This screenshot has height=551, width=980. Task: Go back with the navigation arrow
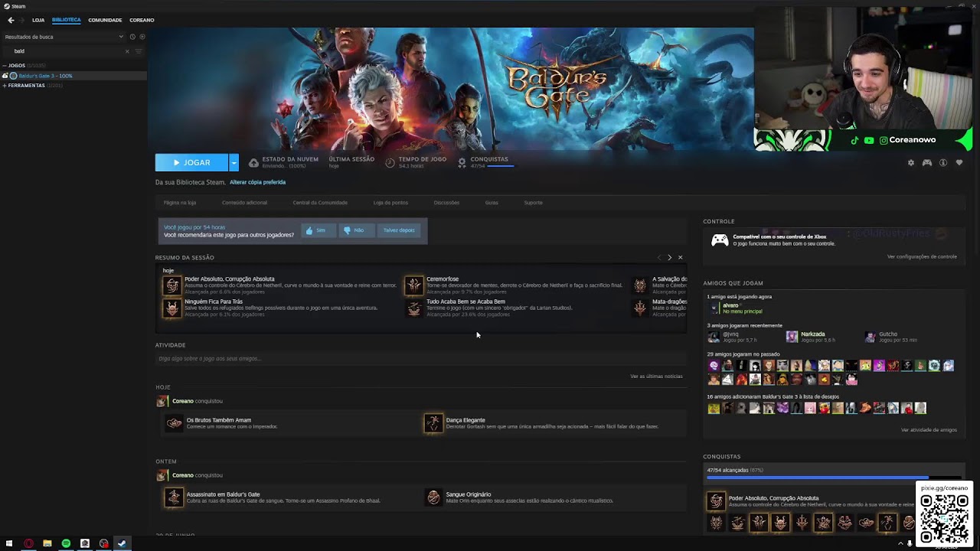point(11,20)
